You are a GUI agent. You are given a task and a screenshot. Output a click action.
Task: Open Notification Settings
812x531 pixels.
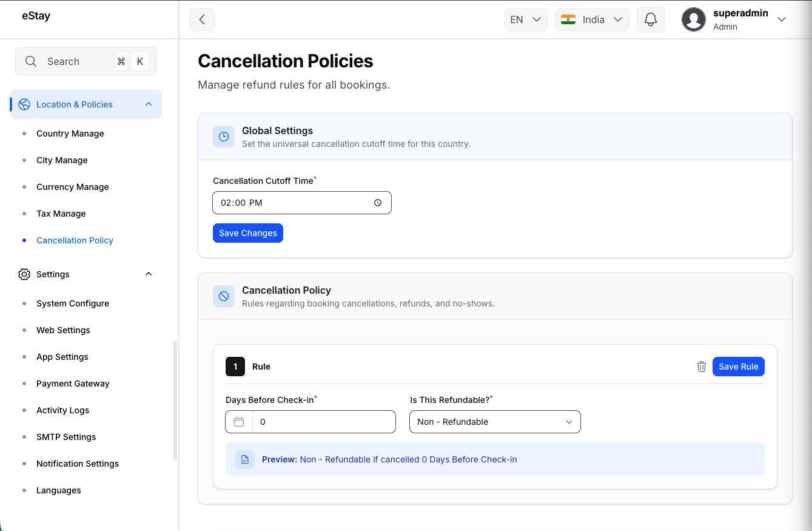78,464
